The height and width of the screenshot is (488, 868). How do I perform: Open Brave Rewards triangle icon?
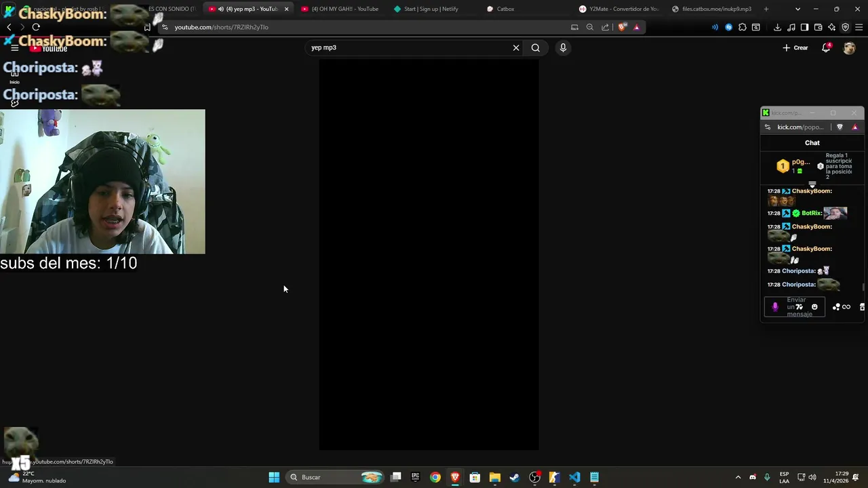636,27
